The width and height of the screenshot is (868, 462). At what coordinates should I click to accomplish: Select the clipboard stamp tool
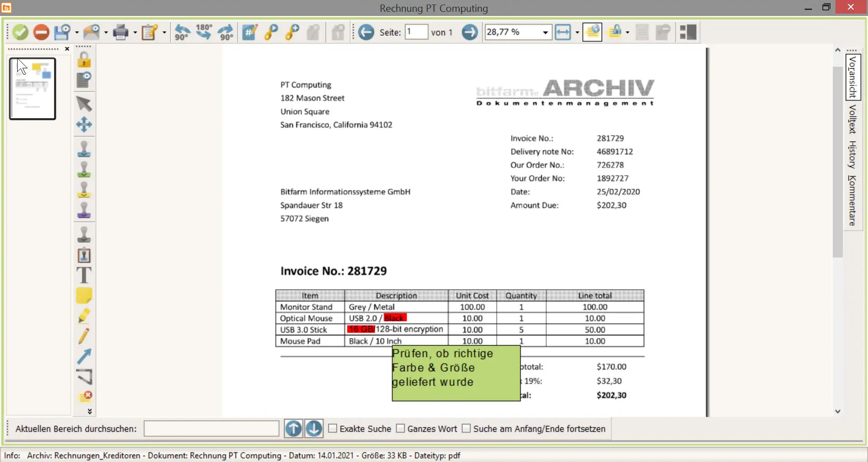(84, 255)
